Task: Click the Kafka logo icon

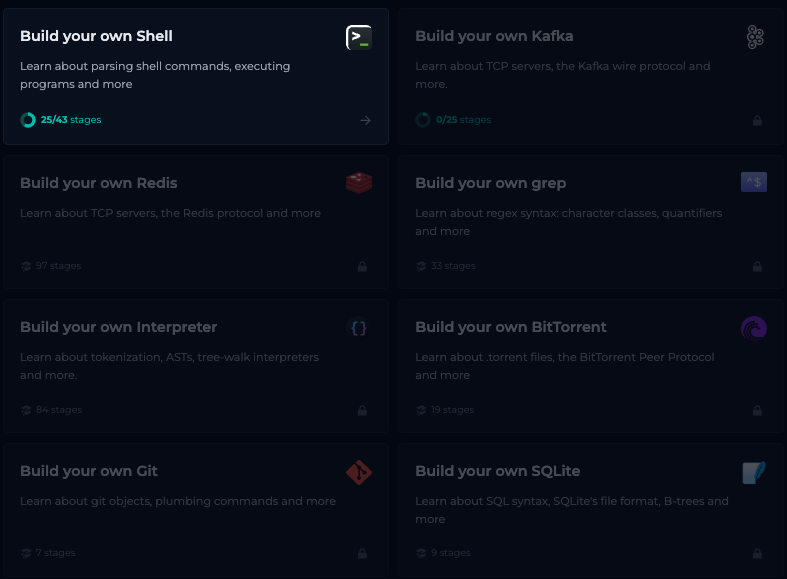Action: (x=755, y=38)
